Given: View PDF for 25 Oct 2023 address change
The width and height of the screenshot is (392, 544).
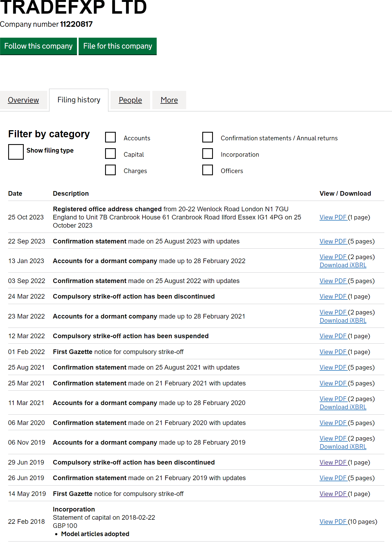Looking at the screenshot, I should [x=333, y=217].
